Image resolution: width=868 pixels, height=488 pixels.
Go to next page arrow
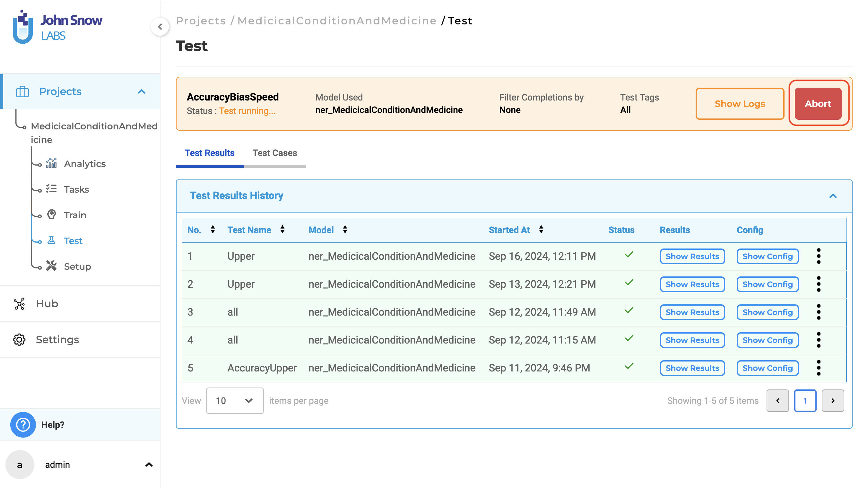click(x=833, y=401)
